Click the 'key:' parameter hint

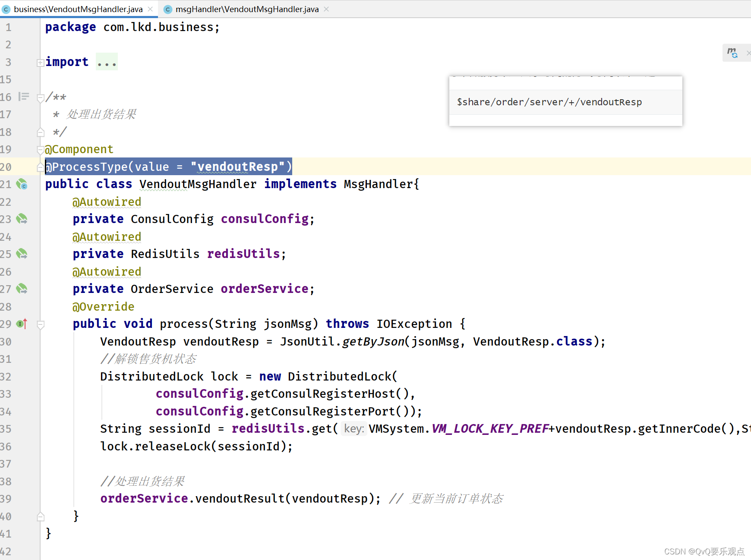(x=354, y=429)
